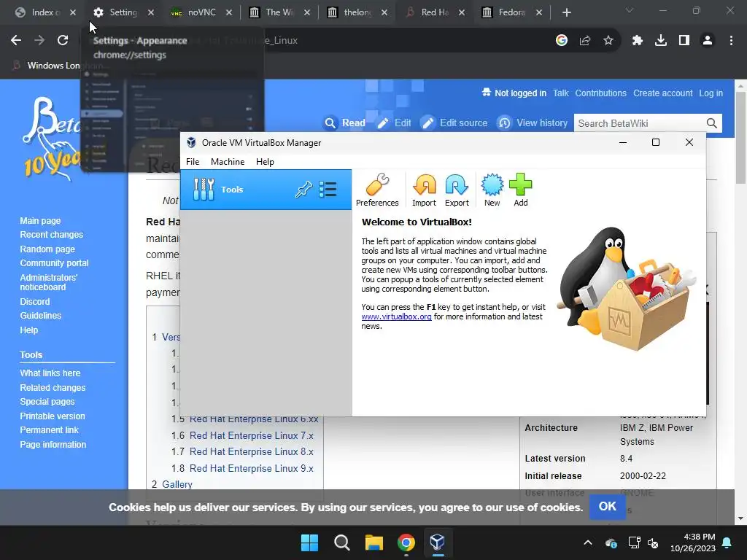Open the Help menu in VirtualBox
This screenshot has height=560, width=747.
click(265, 162)
